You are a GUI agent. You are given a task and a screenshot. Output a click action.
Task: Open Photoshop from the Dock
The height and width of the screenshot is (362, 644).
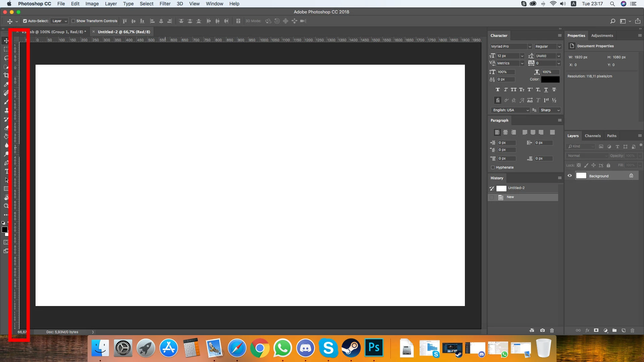374,348
